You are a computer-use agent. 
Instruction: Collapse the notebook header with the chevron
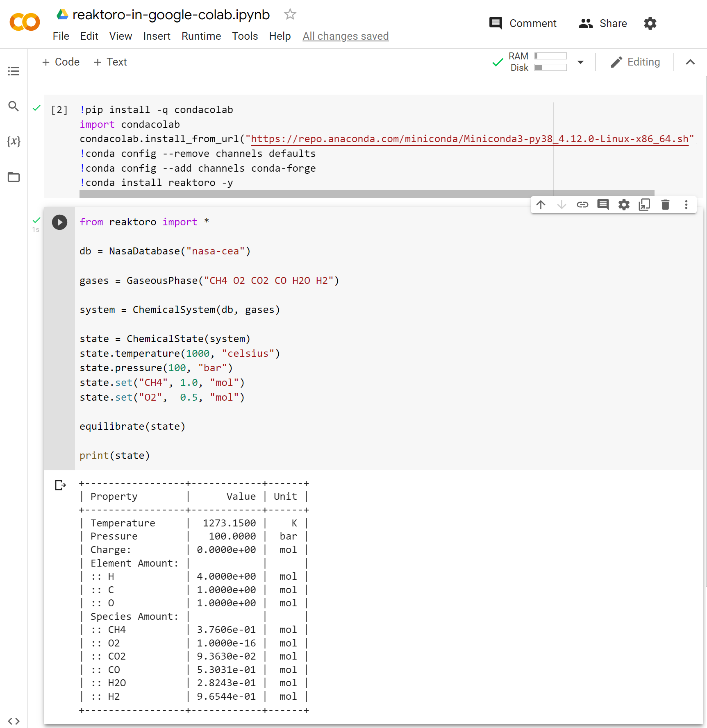pos(690,62)
